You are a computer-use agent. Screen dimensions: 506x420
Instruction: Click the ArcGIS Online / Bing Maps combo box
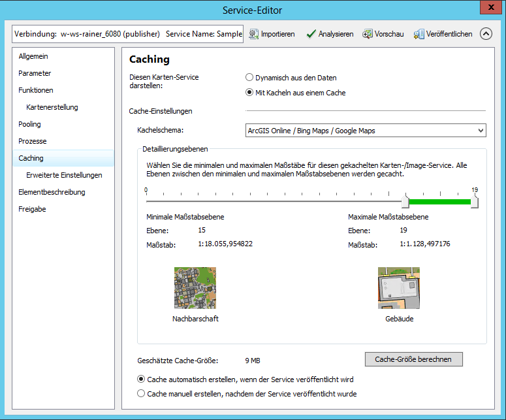coord(366,131)
